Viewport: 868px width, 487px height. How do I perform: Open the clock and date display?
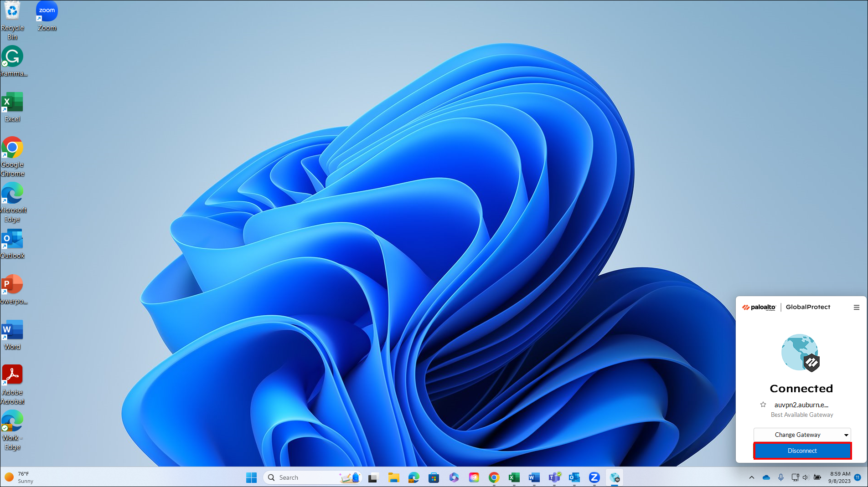coord(839,477)
